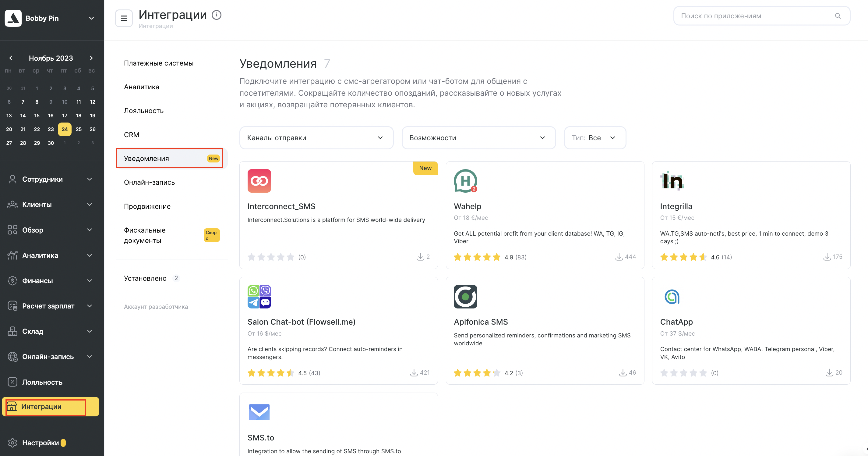
Task: Go to next month in calendar
Action: tap(91, 58)
